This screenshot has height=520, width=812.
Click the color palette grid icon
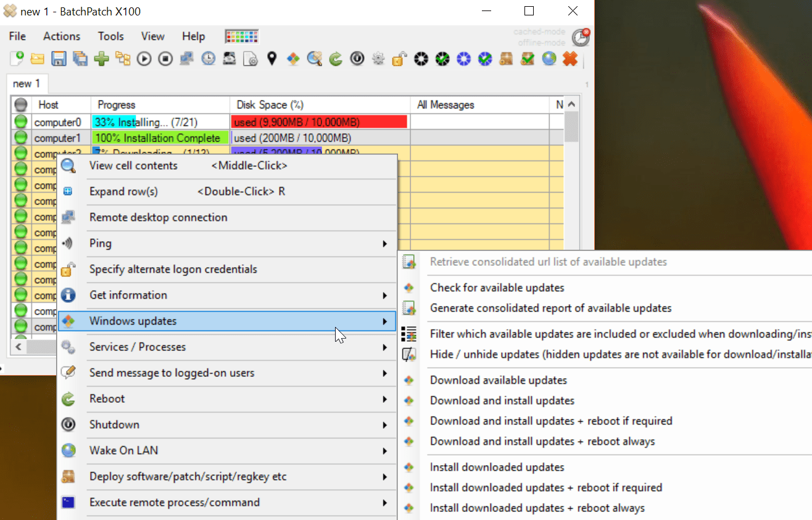point(242,36)
